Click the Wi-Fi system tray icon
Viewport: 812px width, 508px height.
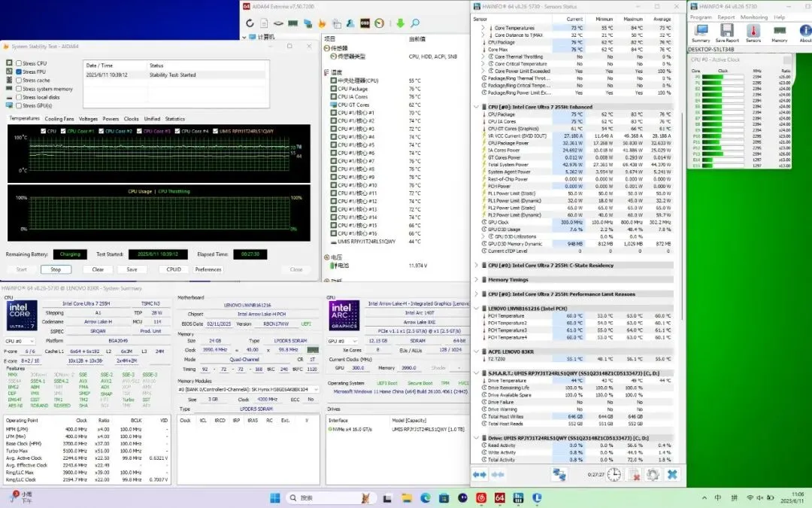(x=750, y=498)
